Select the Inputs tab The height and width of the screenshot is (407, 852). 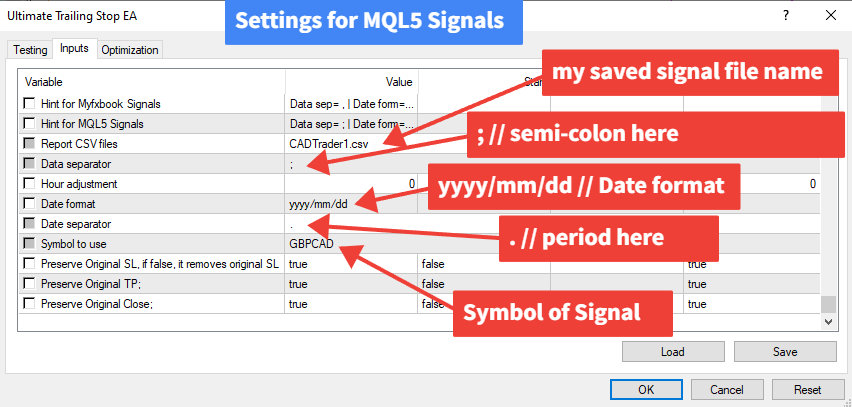point(75,48)
